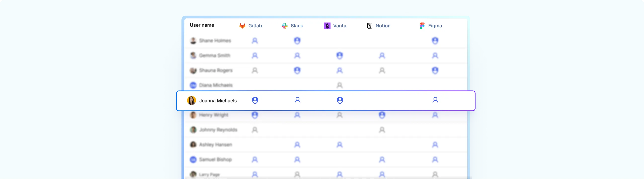Screen dimensions: 644x179
Task: Select the Samuel Bishop user name
Action: pos(215,160)
